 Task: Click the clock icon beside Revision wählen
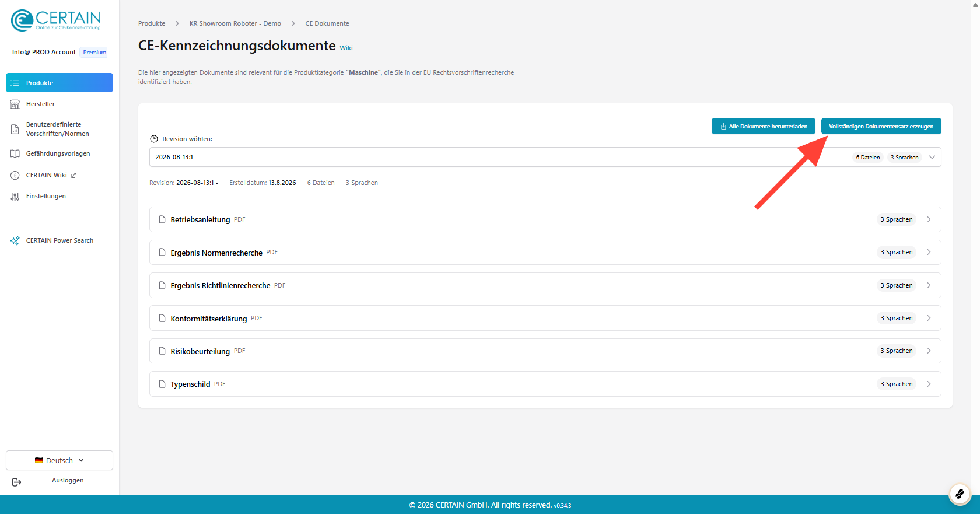(154, 139)
